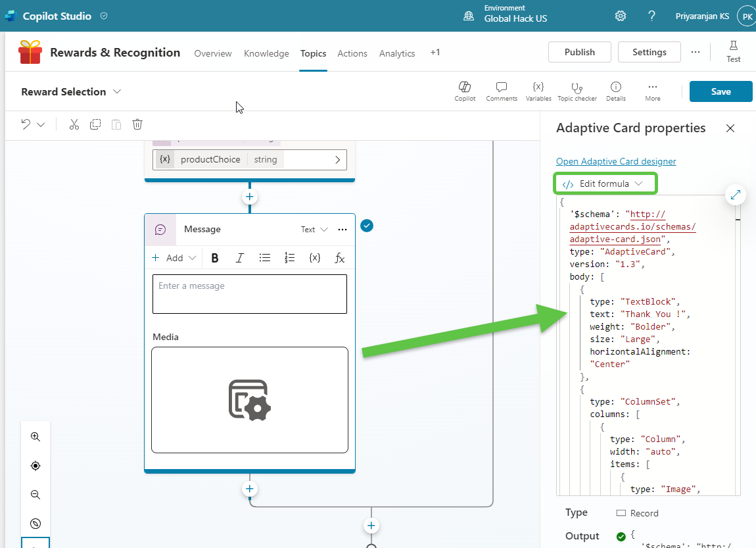Viewport: 756px width, 548px height.
Task: Open the Adaptive Card designer link
Action: point(615,161)
